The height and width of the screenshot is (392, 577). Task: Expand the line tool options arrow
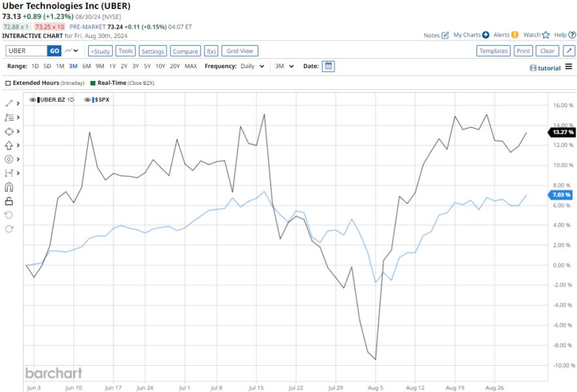point(18,103)
